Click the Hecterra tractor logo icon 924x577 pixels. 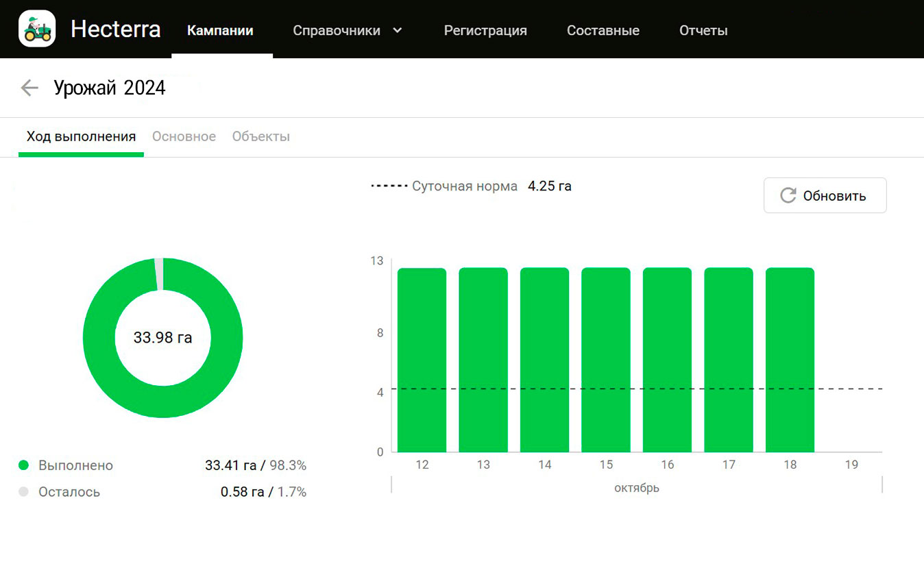37,29
